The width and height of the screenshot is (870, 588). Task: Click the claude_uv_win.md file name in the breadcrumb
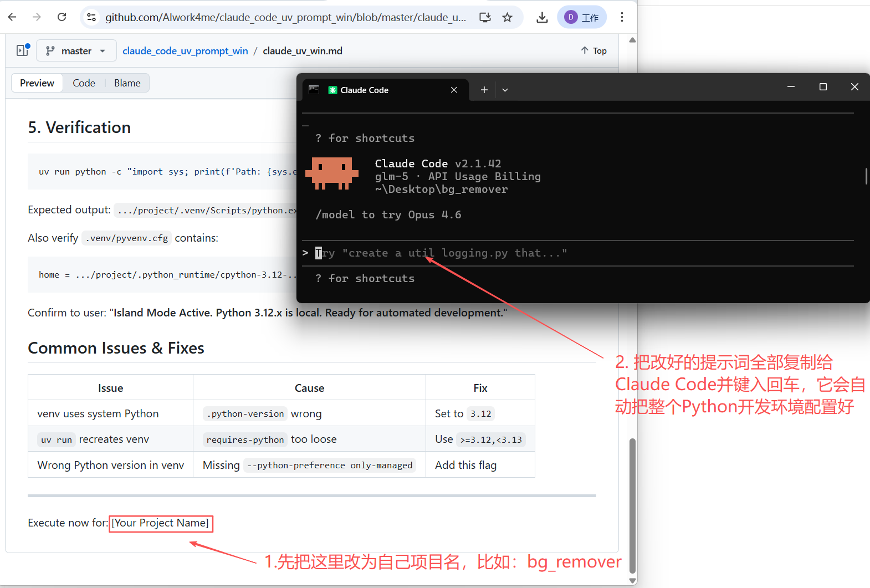(303, 51)
